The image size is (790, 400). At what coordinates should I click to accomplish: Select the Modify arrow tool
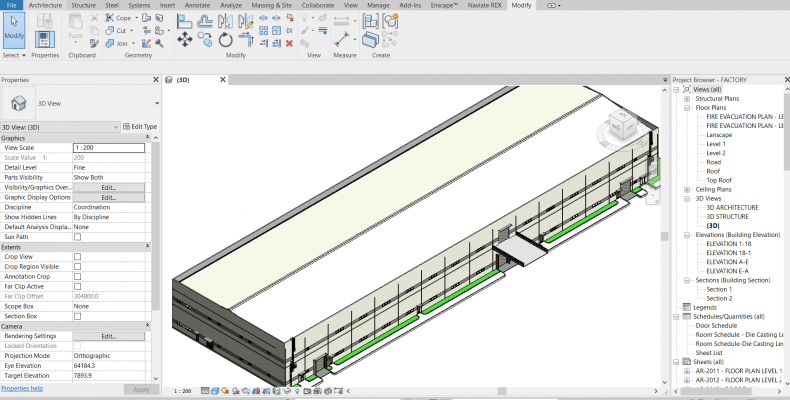pyautogui.click(x=14, y=32)
